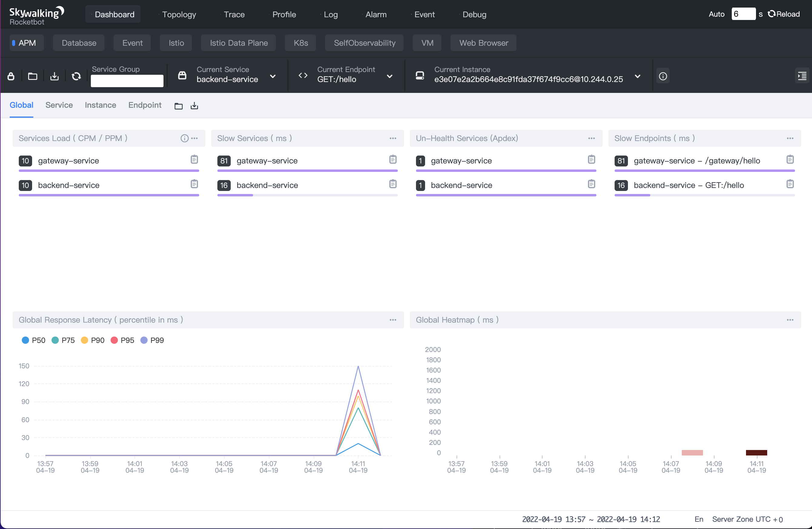
Task: Click the refresh icon beside Service Group
Action: (x=76, y=76)
